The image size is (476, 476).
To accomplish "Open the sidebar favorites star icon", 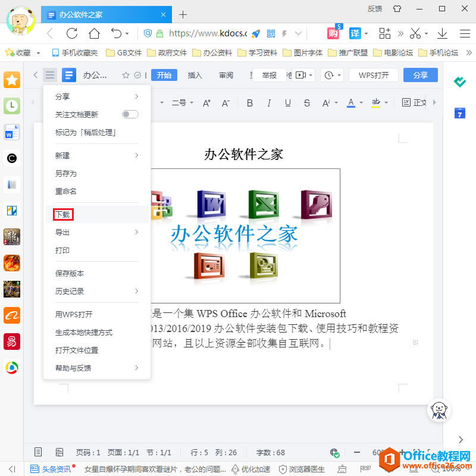I will click(12, 80).
